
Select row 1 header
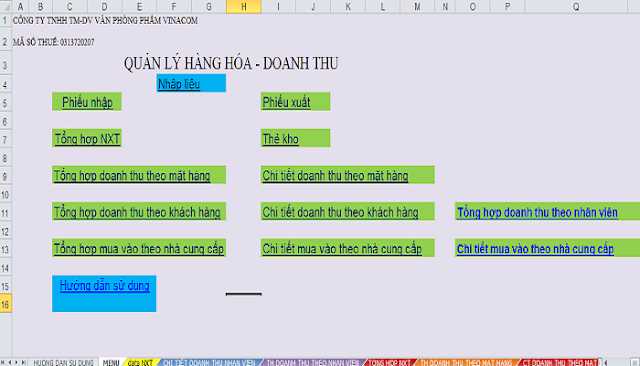pyautogui.click(x=5, y=20)
